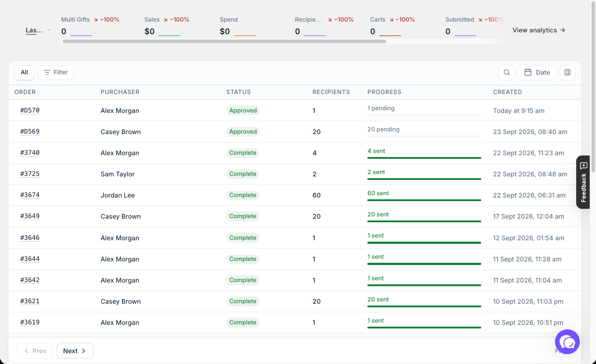Open order #3674
Screen dimensions: 596x364
(x=30, y=195)
